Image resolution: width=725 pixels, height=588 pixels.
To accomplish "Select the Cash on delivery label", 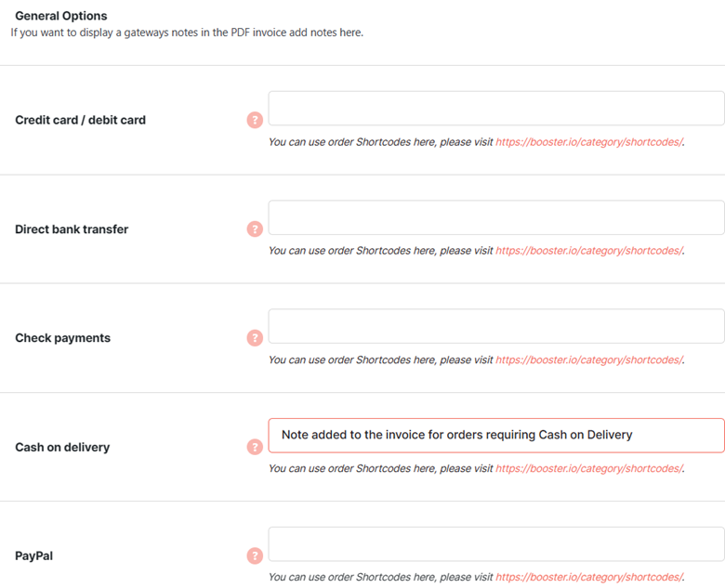I will coord(62,447).
